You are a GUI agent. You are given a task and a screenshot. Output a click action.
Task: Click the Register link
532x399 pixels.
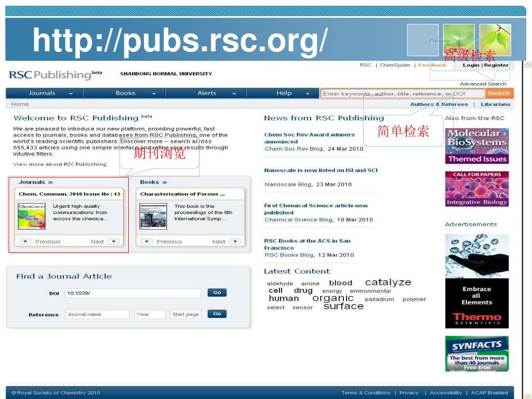(496, 65)
